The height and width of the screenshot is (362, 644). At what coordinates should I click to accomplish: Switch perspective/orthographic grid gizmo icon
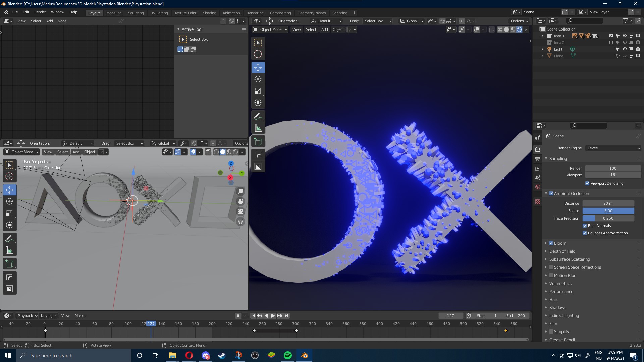coord(240,222)
